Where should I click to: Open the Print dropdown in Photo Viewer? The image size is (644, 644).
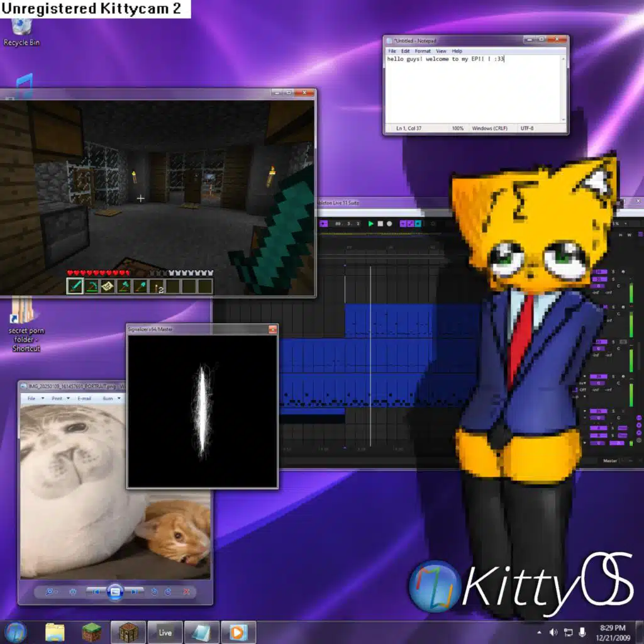[x=58, y=398]
